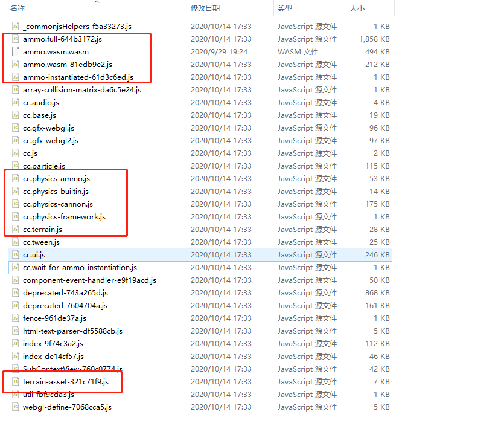Click the icon of cc.wait-for-ammo-instantiation.js
Viewport: 504px width, 423px height.
[16, 268]
